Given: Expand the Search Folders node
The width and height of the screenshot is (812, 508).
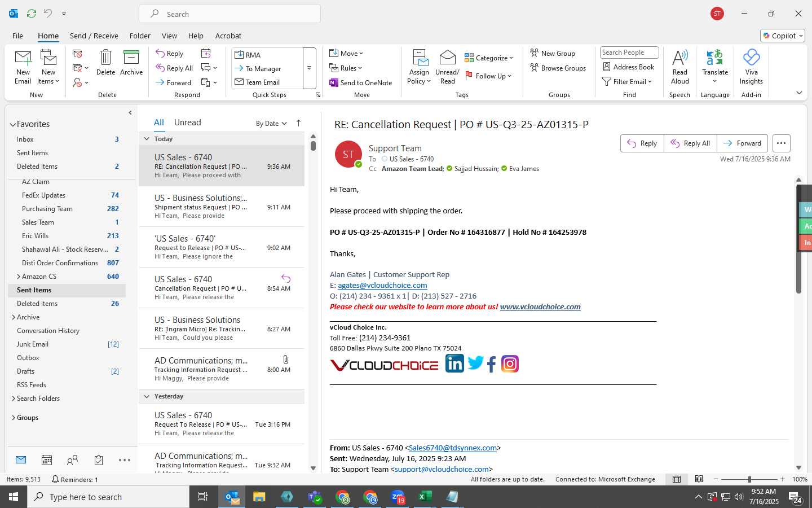Looking at the screenshot, I should coord(14,398).
